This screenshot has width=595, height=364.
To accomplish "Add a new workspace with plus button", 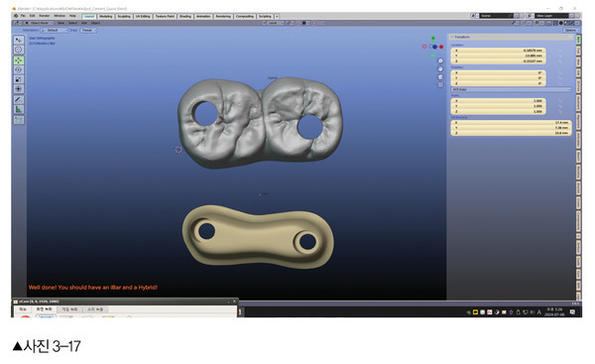I will click(277, 16).
